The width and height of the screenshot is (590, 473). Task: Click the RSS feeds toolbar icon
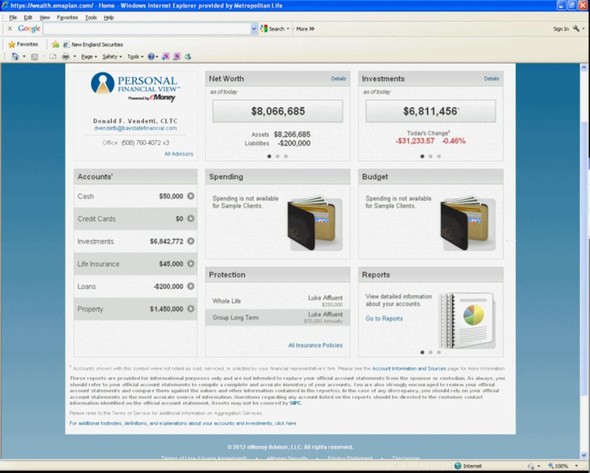pyautogui.click(x=34, y=57)
